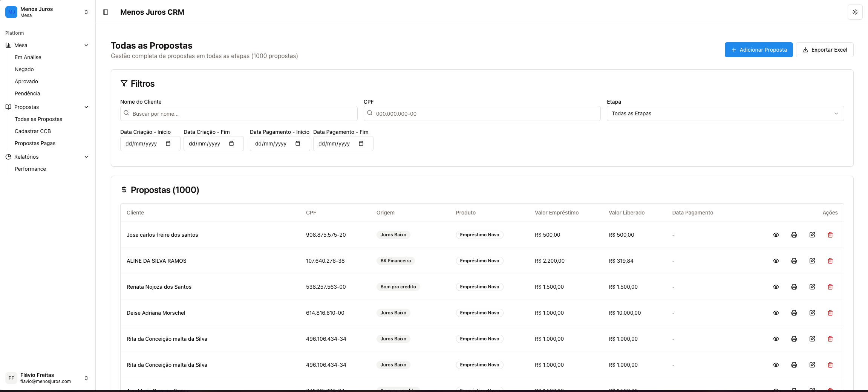Viewport: 868px width, 392px height.
Task: Edit the Renata Nojoza dos Santos proposal
Action: tap(812, 287)
